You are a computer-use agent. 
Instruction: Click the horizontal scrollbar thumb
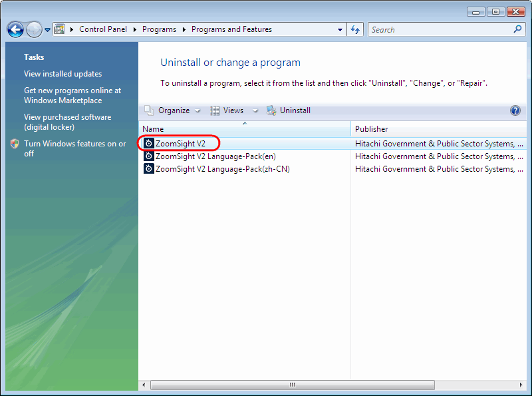(x=293, y=385)
